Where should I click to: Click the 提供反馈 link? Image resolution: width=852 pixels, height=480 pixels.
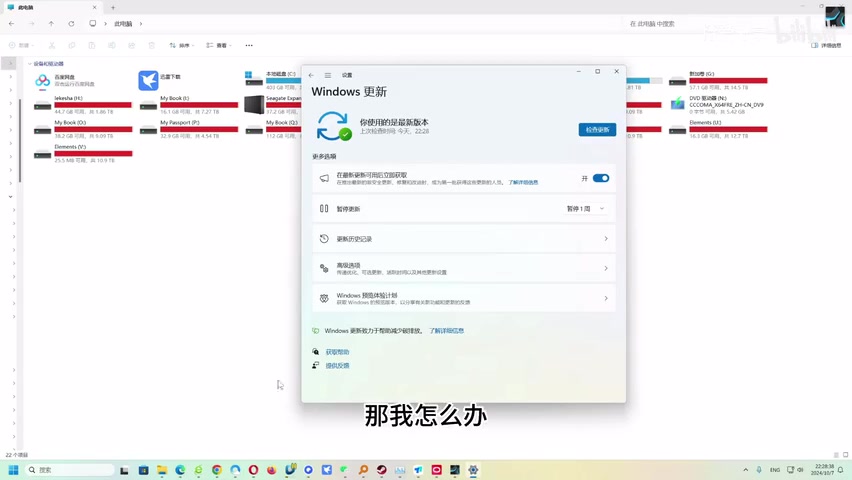click(x=337, y=366)
